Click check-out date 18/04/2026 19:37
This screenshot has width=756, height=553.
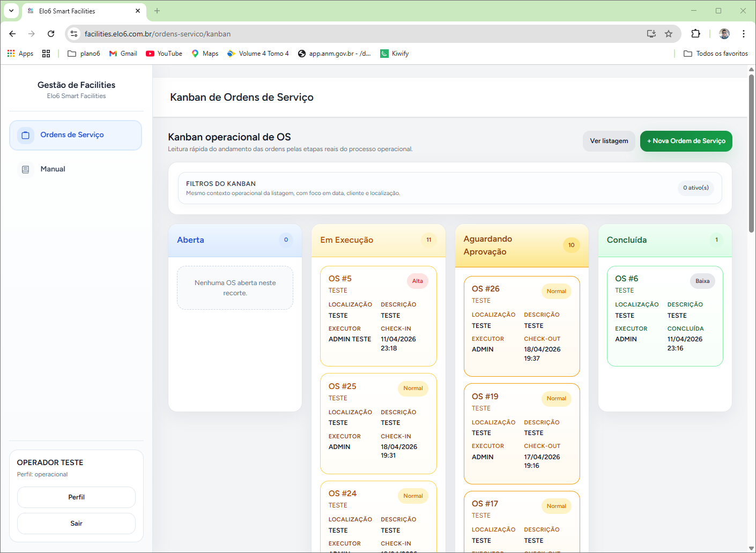pos(542,354)
